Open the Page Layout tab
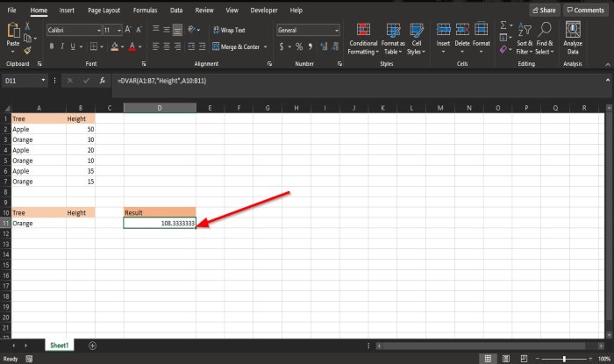 pyautogui.click(x=103, y=11)
